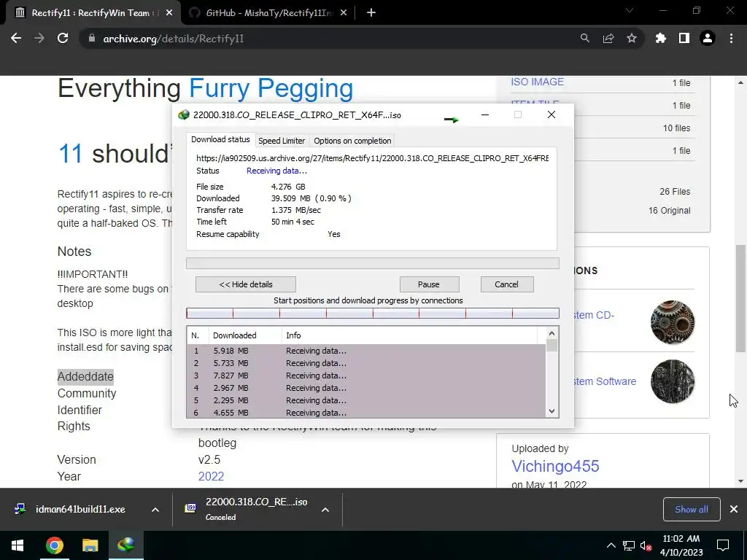Click the page vertical scrollbar thumb

740,298
